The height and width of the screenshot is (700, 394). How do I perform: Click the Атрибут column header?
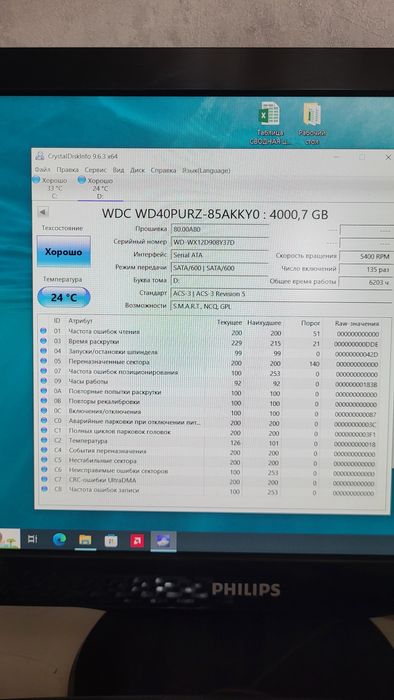coord(81,321)
